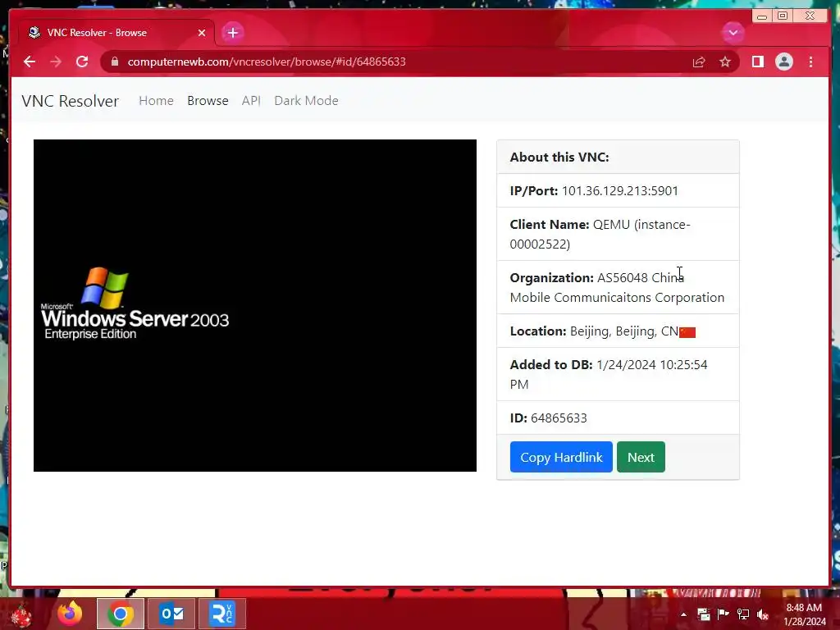Open RealVNC viewer from the taskbar
This screenshot has width=840, height=630.
222,614
